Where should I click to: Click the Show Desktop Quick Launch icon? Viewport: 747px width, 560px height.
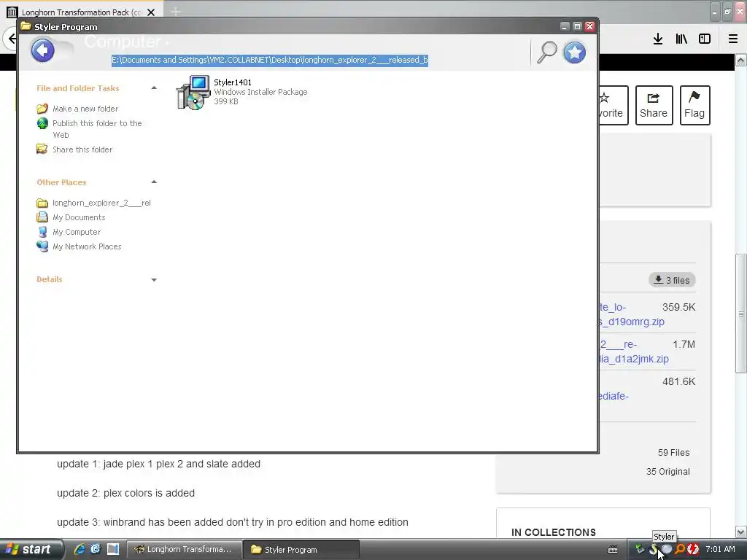coord(113,549)
